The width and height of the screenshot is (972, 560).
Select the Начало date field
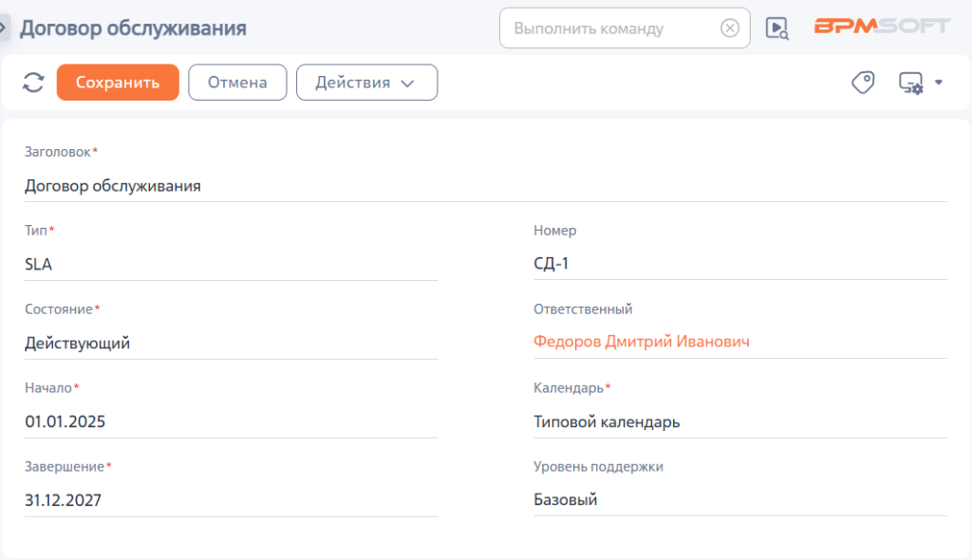(232, 422)
